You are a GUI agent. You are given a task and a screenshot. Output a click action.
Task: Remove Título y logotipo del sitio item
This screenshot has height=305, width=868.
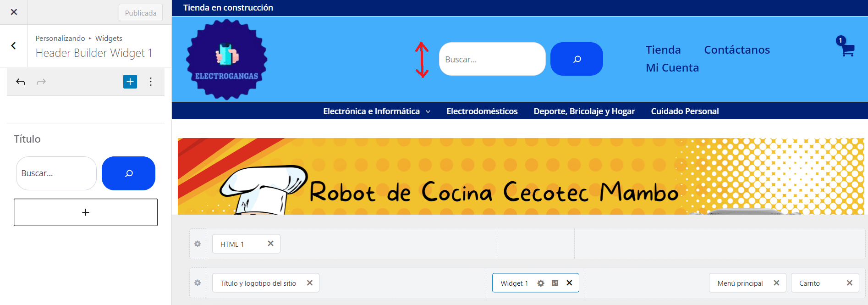310,283
